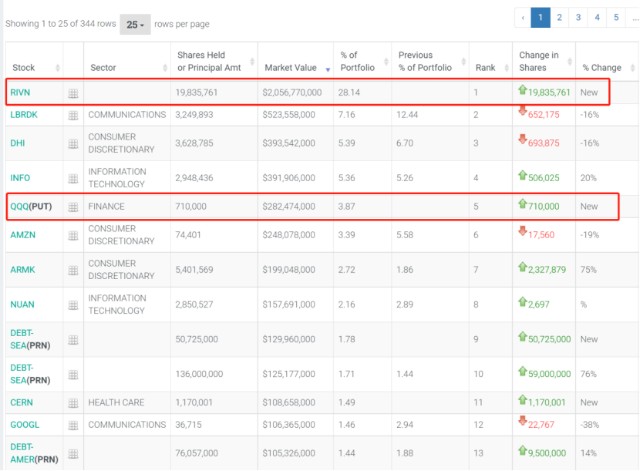Open the grid icon in GOOGL row
This screenshot has height=471, width=640.
[x=73, y=425]
